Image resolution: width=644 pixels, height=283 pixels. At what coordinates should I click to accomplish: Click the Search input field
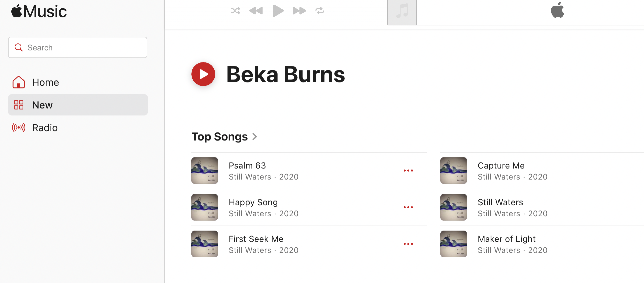pyautogui.click(x=83, y=48)
